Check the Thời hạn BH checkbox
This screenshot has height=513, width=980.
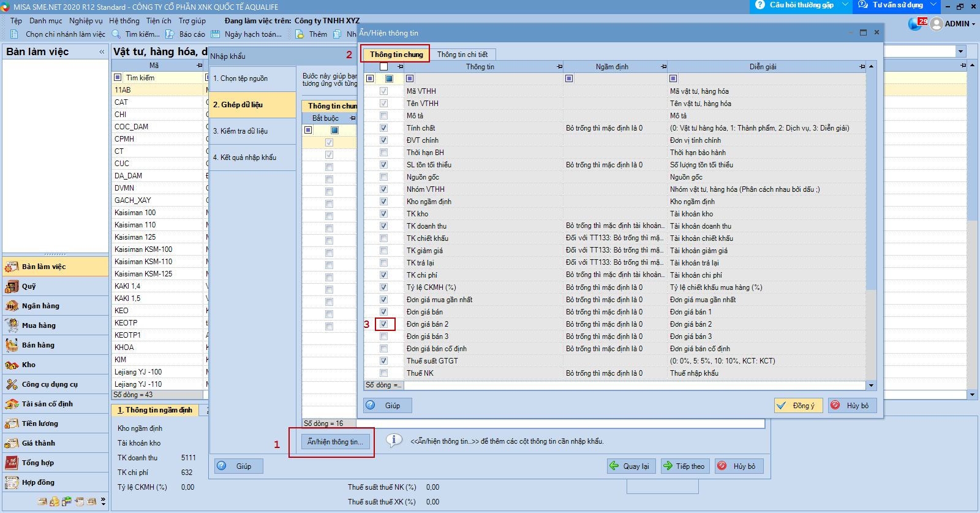point(383,153)
